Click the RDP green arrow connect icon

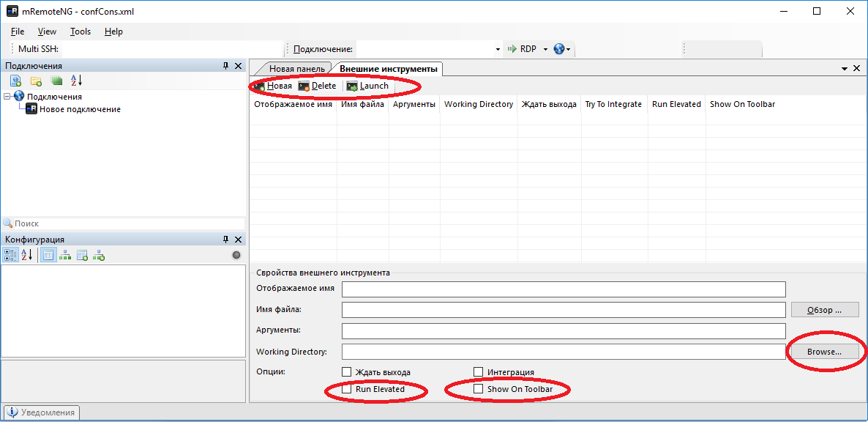[x=512, y=49]
